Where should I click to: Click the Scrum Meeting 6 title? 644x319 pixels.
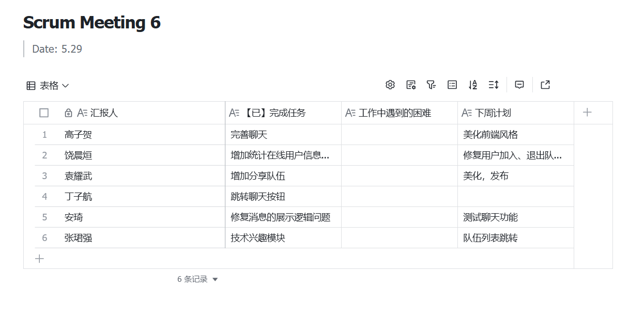(x=92, y=23)
